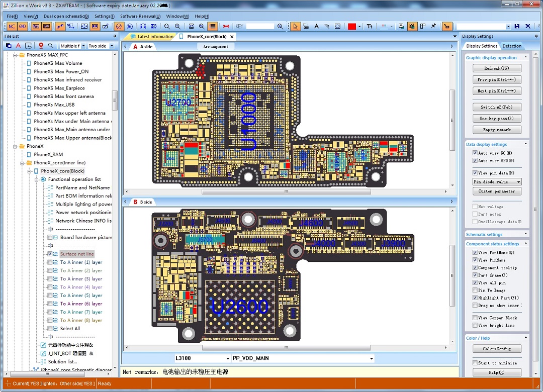Viewport: 543px width, 392px height.
Task: Click the Refresh(F5) button
Action: [x=497, y=67]
